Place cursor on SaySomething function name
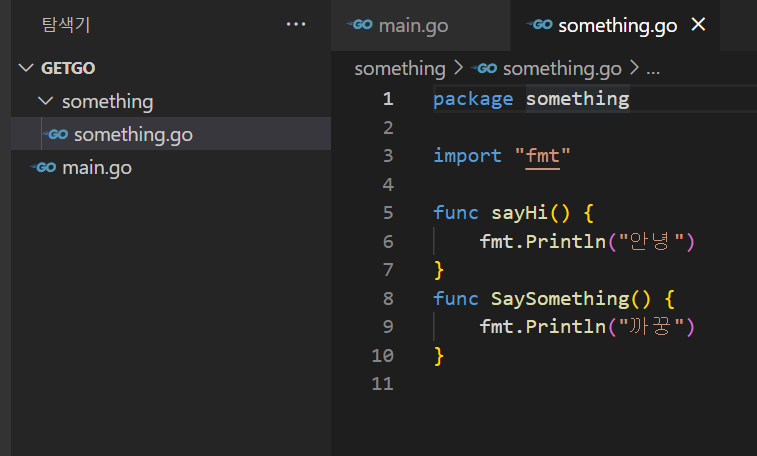The width and height of the screenshot is (757, 456). point(560,299)
